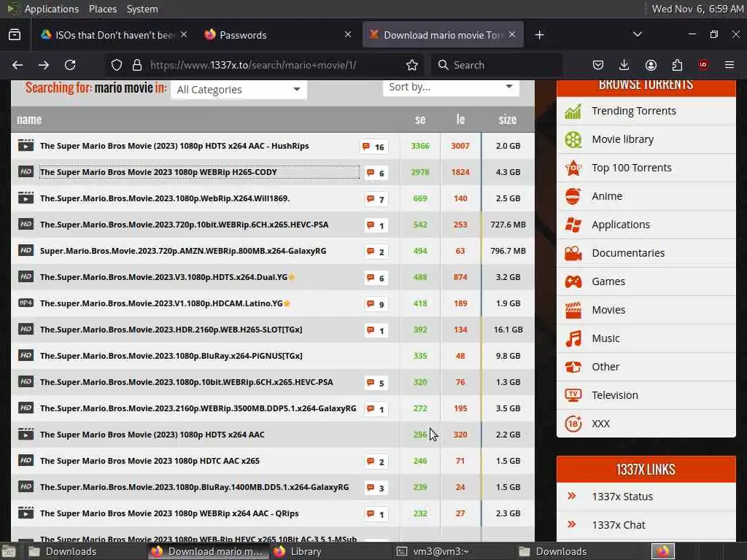
Task: Switch to the ISOs Google Drive tab
Action: [115, 35]
